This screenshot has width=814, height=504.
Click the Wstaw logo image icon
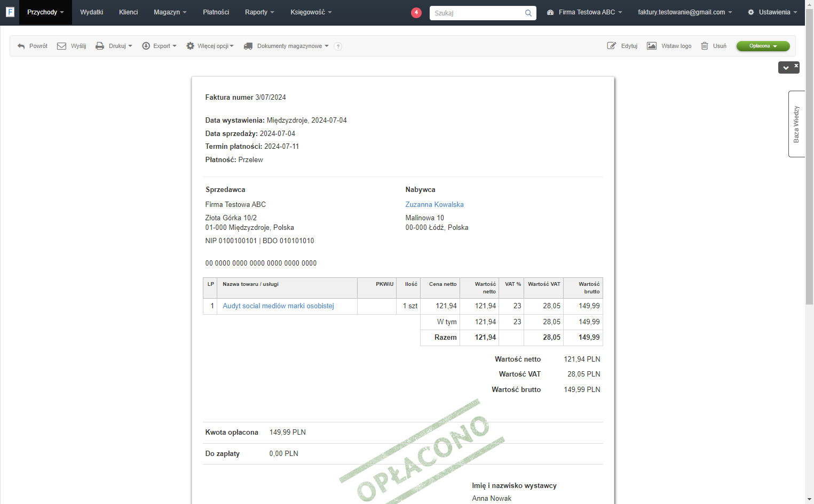point(652,46)
